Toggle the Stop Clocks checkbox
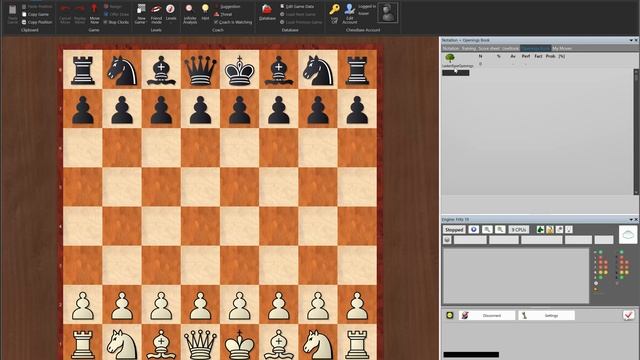The width and height of the screenshot is (640, 360). (x=105, y=22)
